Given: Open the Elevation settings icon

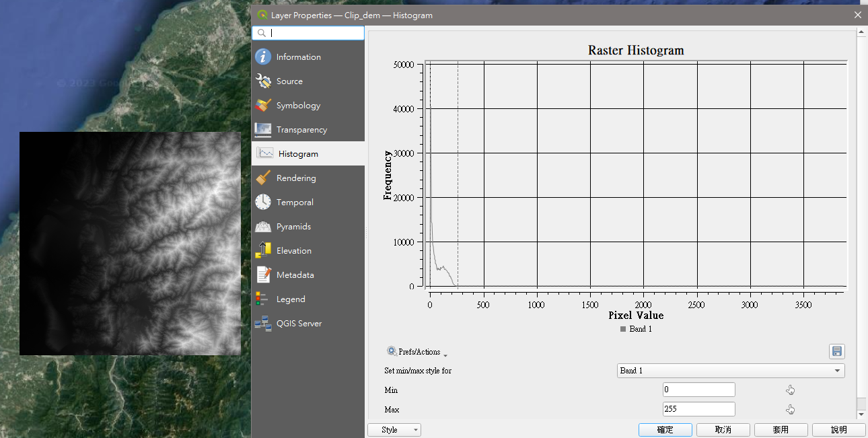Looking at the screenshot, I should pos(263,251).
